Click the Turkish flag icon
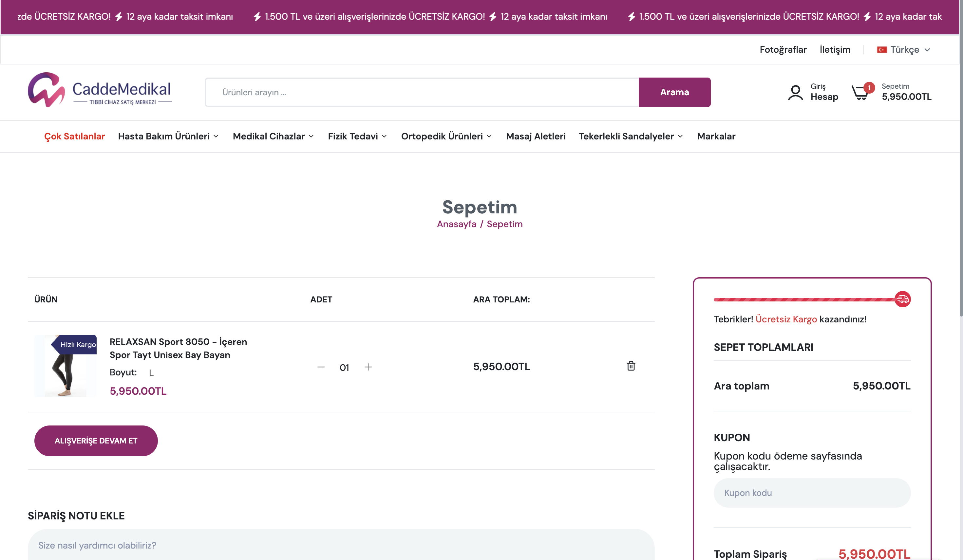The image size is (963, 560). (x=882, y=50)
